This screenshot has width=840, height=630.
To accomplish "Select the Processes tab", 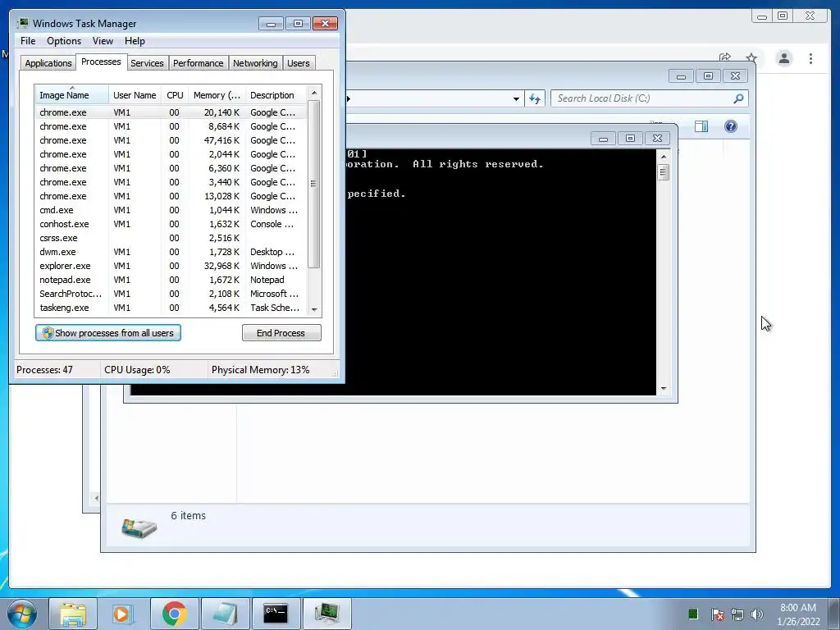I will tap(101, 62).
